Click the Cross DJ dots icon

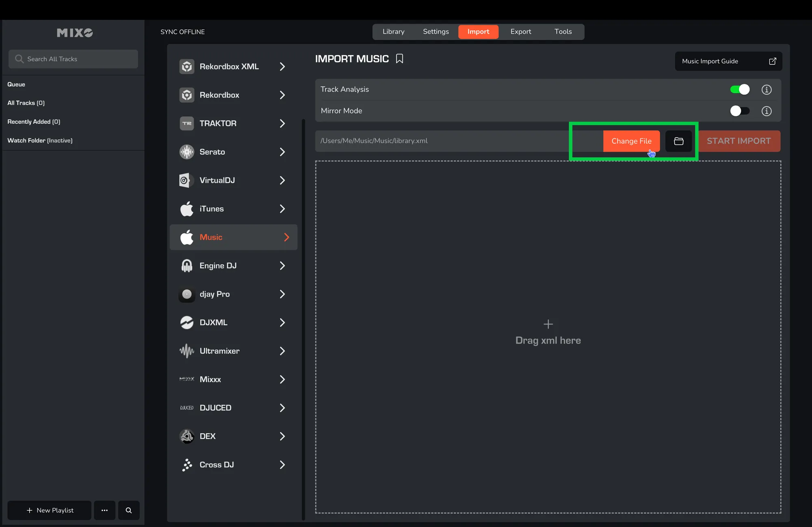[187, 465]
